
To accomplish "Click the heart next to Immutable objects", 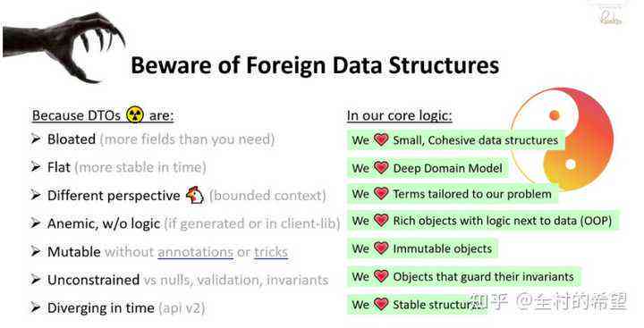I will 381,248.
